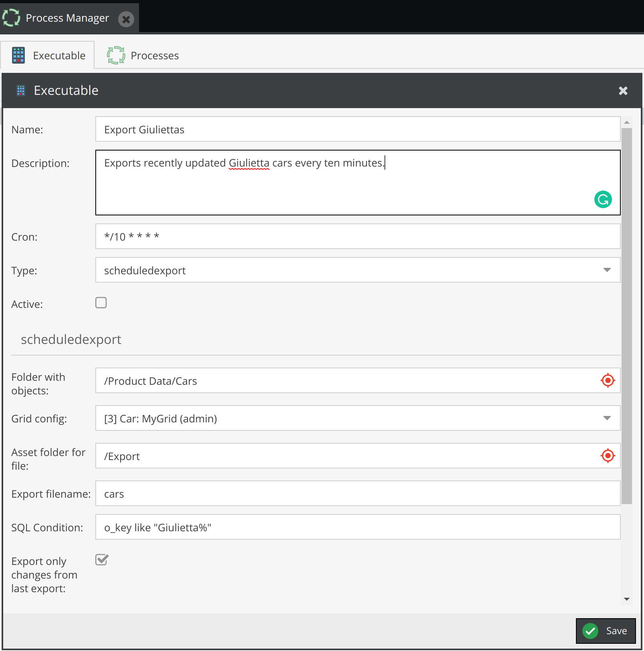This screenshot has height=651, width=644.
Task: Close the Process Manager tab
Action: 126,19
